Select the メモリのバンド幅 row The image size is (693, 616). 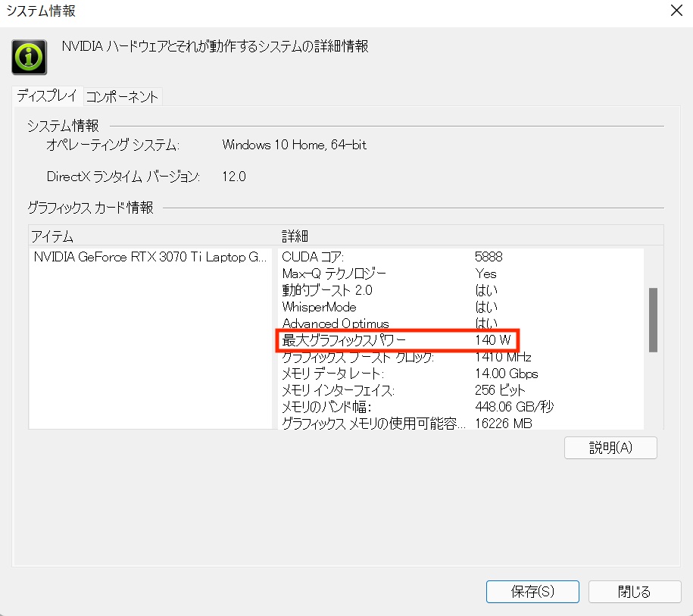[x=460, y=407]
